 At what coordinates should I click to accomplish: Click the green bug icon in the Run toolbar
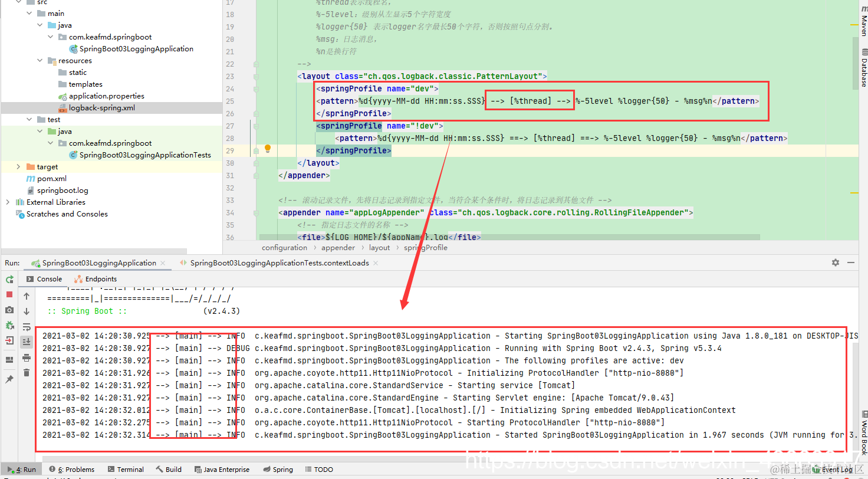[x=9, y=325]
